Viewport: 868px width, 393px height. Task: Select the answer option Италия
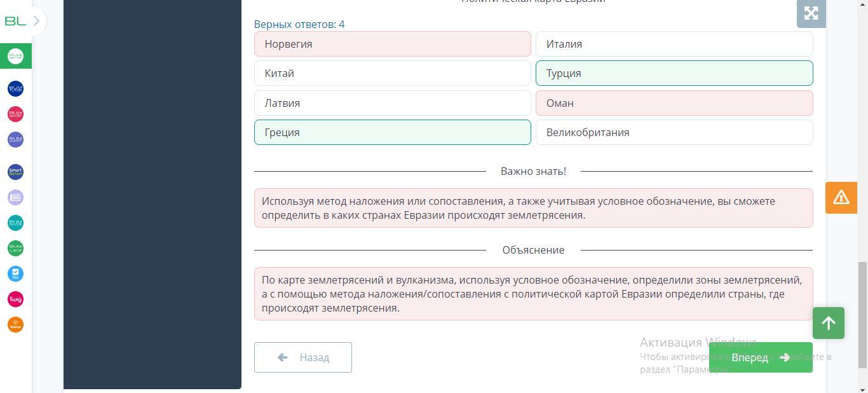pos(674,44)
